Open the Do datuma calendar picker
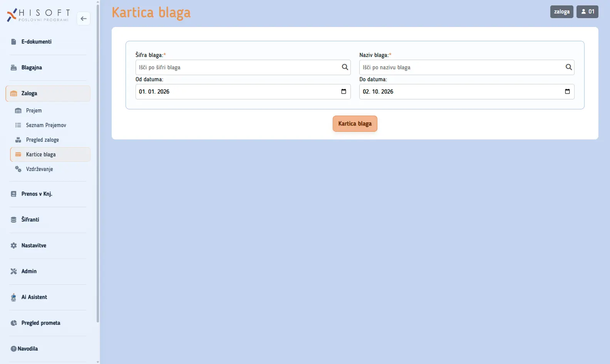The height and width of the screenshot is (364, 610). (x=567, y=91)
